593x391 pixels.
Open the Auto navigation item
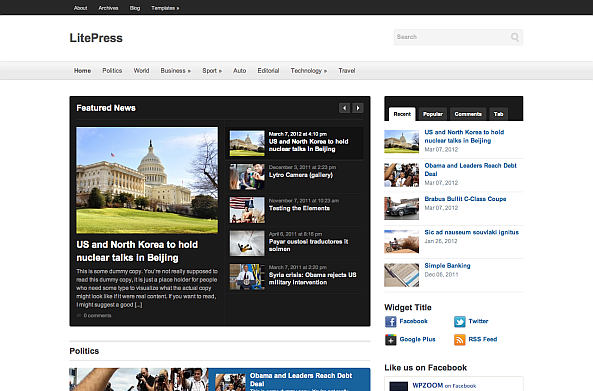239,71
